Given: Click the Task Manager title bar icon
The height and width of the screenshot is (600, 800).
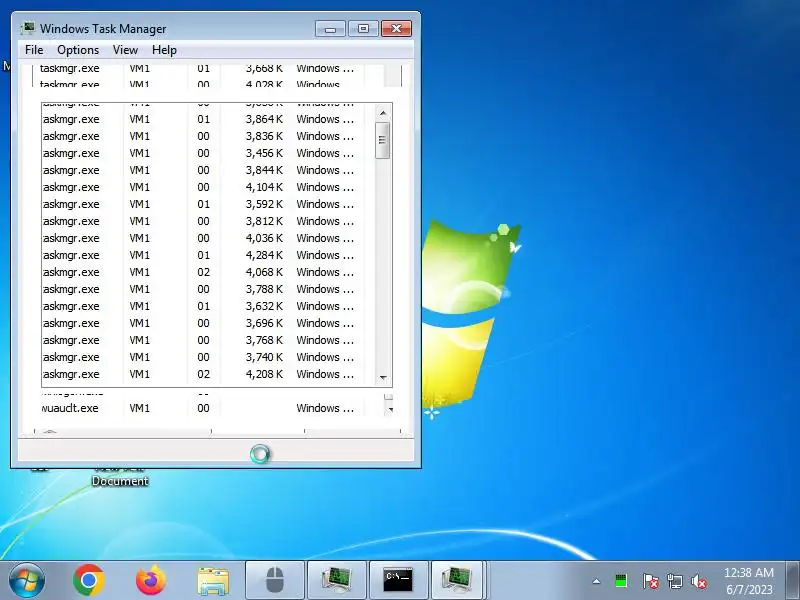Looking at the screenshot, I should (28, 28).
